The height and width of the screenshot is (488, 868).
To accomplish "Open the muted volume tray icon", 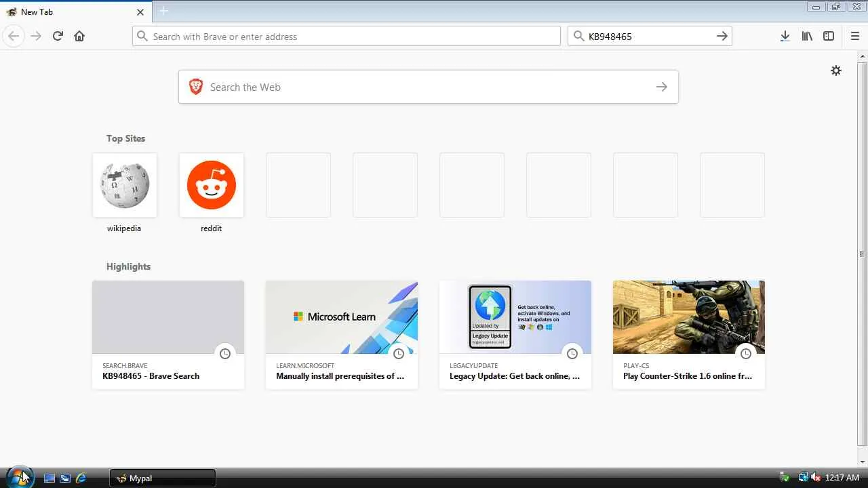I will coord(816,478).
